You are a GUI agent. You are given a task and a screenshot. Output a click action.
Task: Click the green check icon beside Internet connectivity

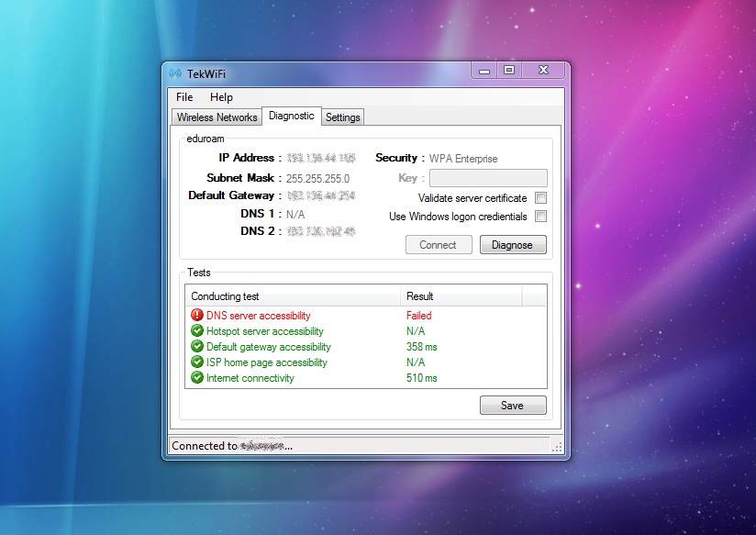coord(196,377)
